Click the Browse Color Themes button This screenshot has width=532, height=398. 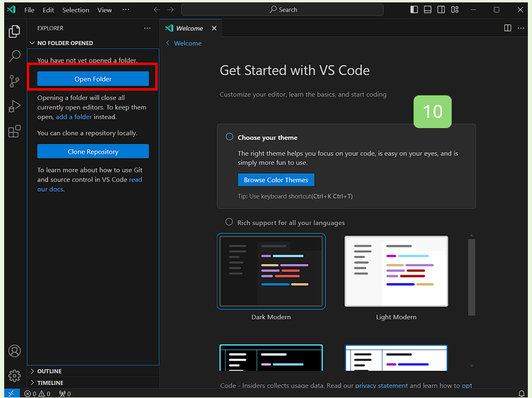tap(276, 180)
